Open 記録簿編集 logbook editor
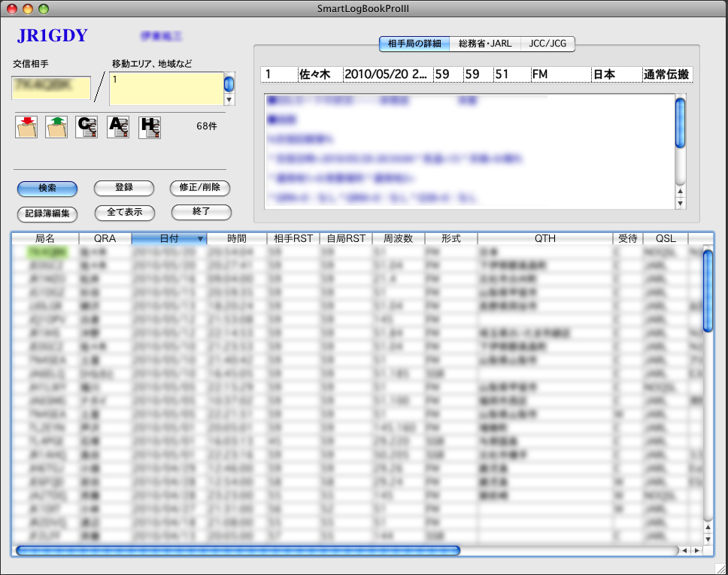 47,213
